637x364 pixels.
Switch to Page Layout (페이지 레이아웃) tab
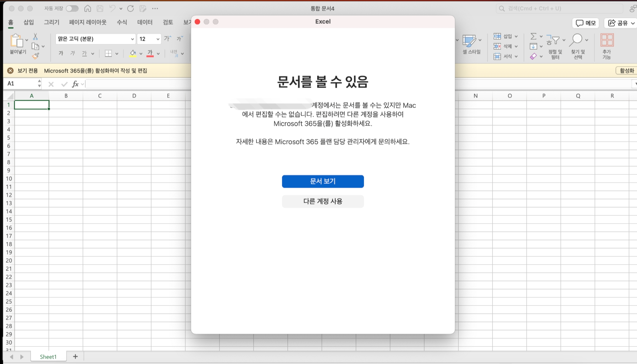coord(88,22)
